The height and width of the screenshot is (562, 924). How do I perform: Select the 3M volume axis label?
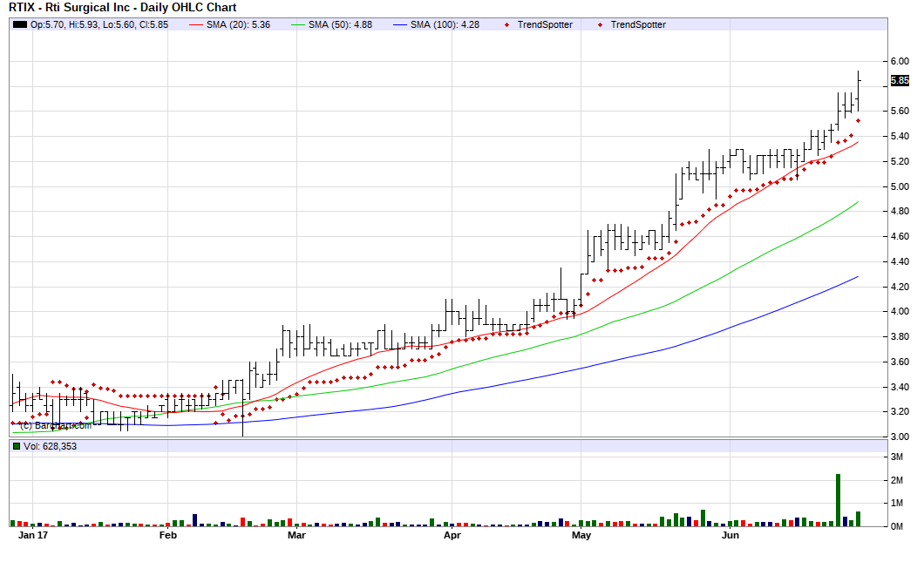(897, 457)
